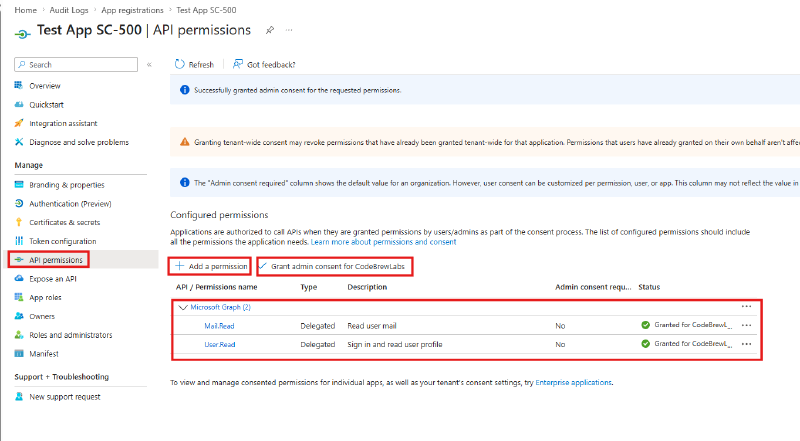Click the Quickstart cloud icon
This screenshot has width=800, height=441.
coord(19,104)
